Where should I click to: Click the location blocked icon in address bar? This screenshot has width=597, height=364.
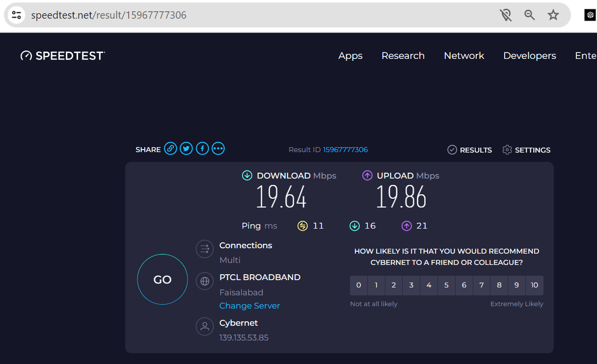(506, 15)
